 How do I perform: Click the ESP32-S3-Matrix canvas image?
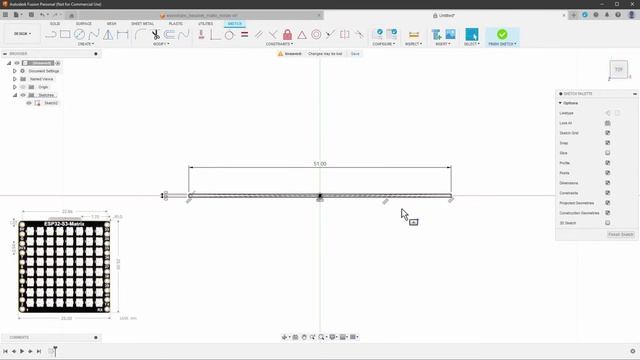pyautogui.click(x=64, y=267)
